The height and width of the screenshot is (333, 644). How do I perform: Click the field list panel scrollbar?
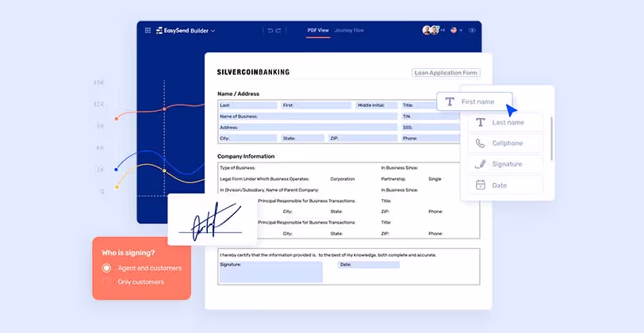pyautogui.click(x=551, y=139)
